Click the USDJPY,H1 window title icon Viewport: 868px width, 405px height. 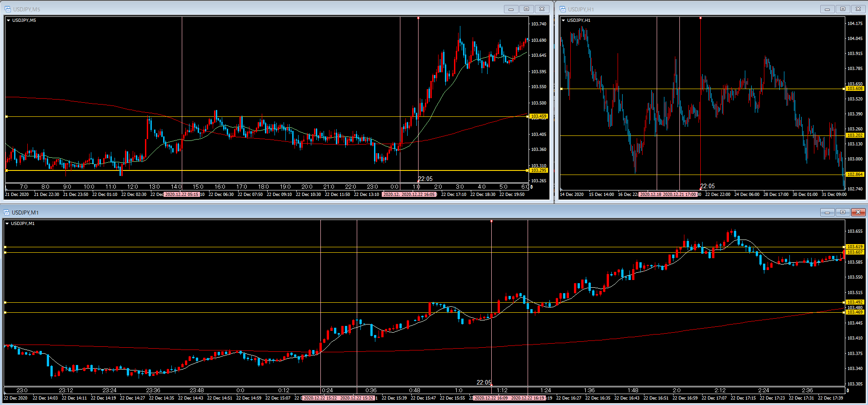pos(563,9)
